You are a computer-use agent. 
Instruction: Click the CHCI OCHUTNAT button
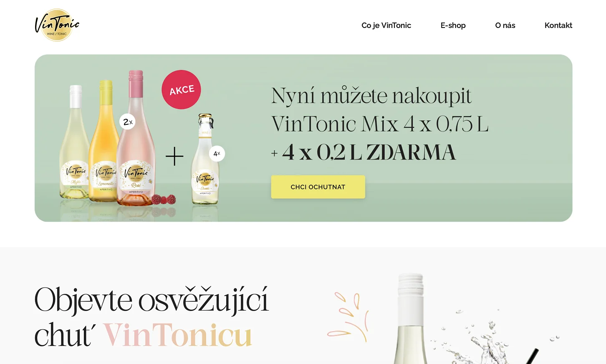[x=318, y=187]
